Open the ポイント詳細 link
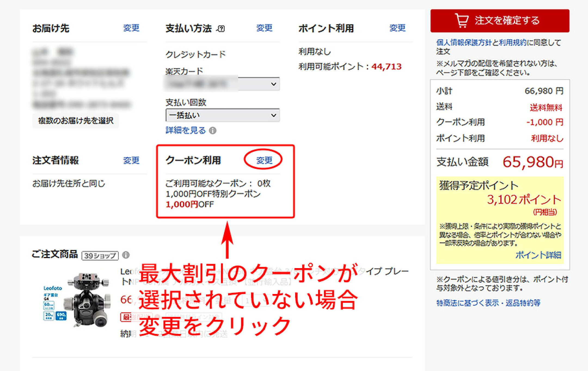Viewport: 588px width, 371px height. click(538, 255)
